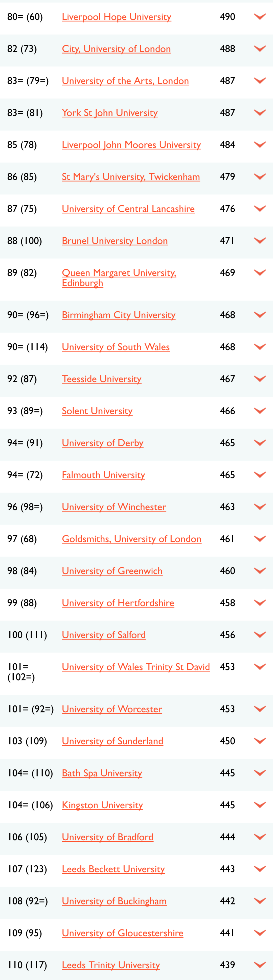Expand the University of Sunderland row chevron
Viewport: 273px width, 980px height.
click(260, 741)
